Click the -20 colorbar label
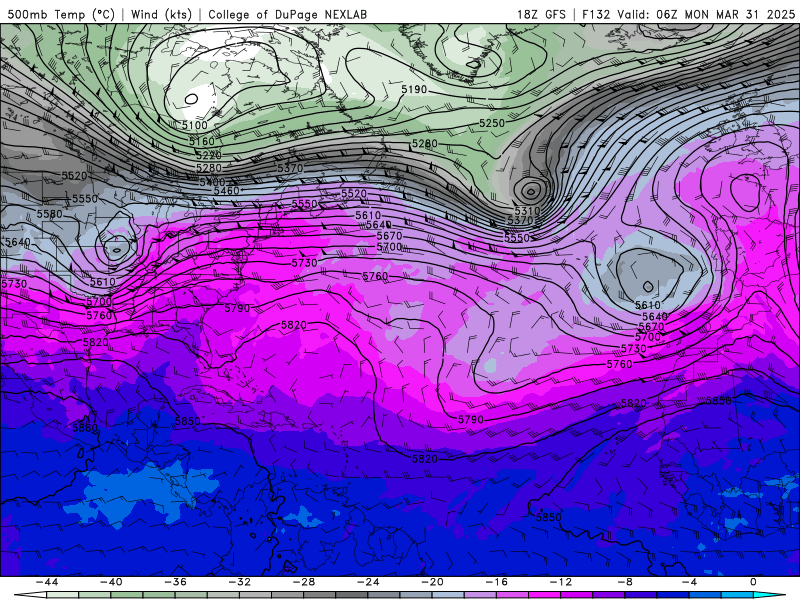The height and width of the screenshot is (600, 800). pos(432,582)
